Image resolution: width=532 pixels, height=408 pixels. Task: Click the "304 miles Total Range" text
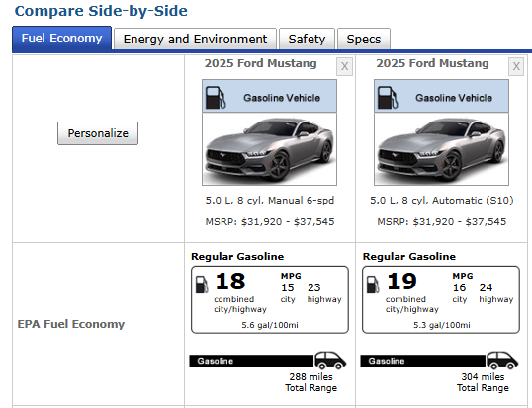tap(483, 382)
